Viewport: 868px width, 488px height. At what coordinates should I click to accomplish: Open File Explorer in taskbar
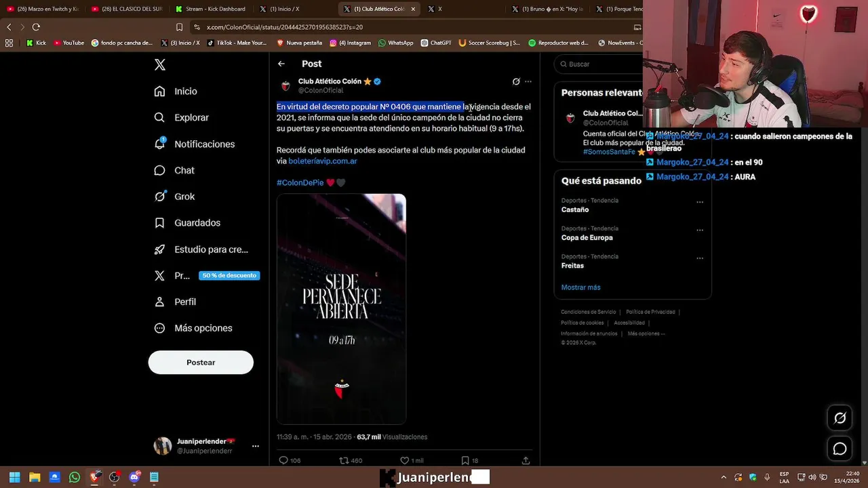click(x=35, y=477)
